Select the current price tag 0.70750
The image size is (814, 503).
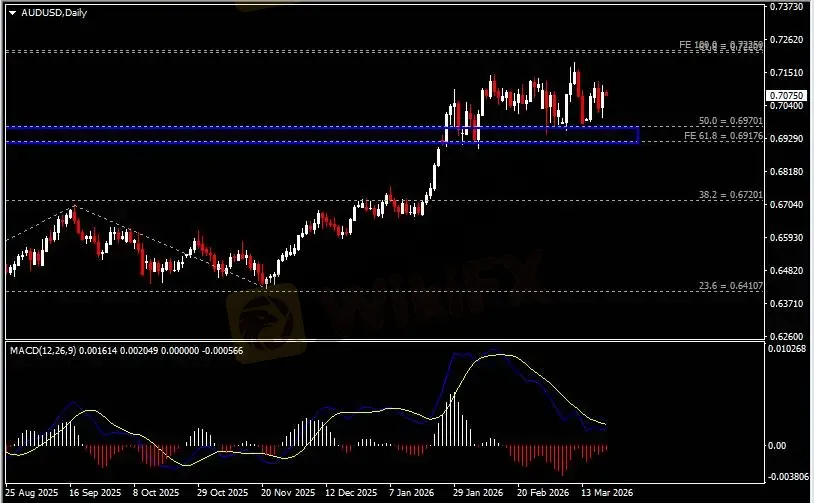(786, 96)
